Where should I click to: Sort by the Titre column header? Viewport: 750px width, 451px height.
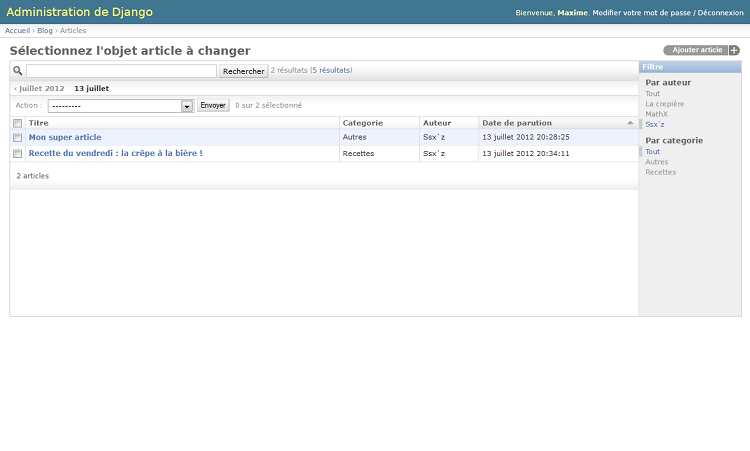[38, 123]
